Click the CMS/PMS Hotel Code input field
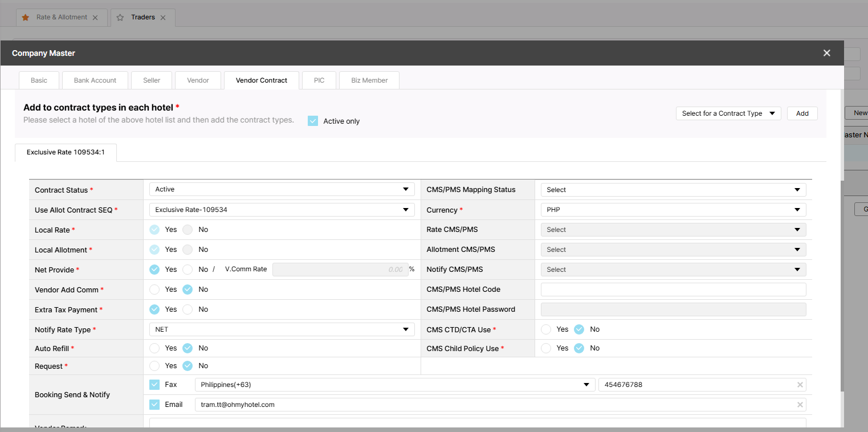868x432 pixels. click(x=673, y=290)
